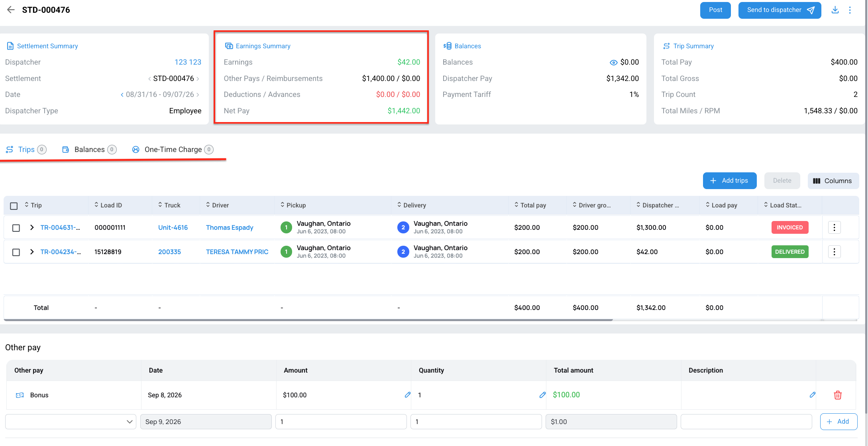Edit the Bonus amount with the pencil icon

tap(407, 395)
